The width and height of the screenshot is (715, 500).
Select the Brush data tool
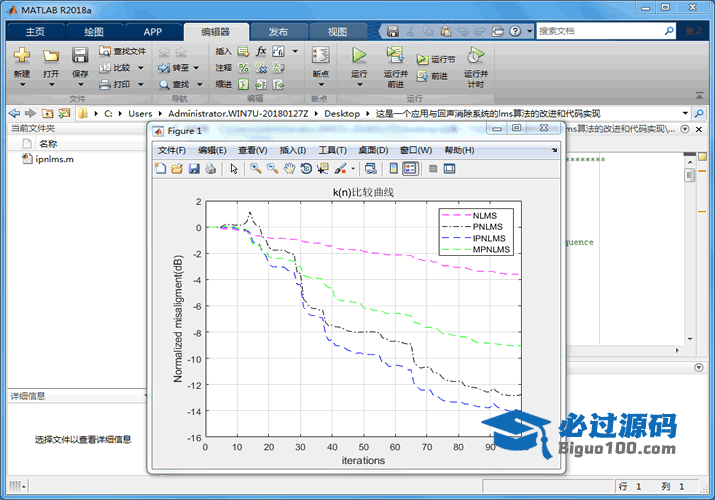340,169
